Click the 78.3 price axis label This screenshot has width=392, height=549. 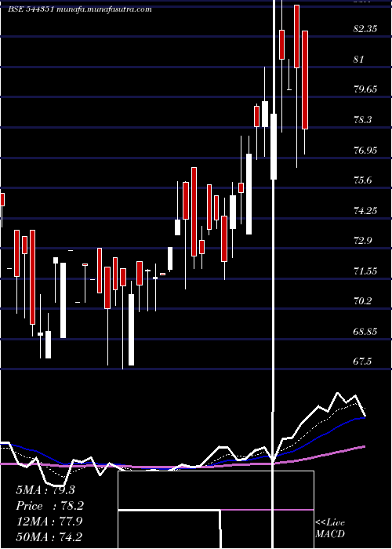pos(362,120)
